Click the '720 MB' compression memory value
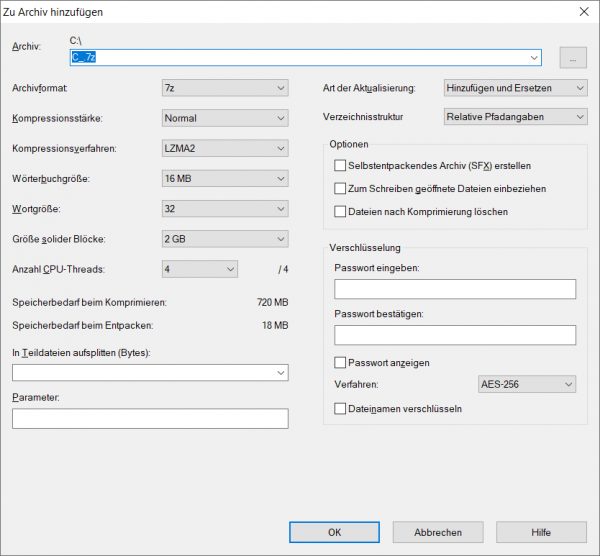Viewport: 600px width, 556px height. coord(272,302)
